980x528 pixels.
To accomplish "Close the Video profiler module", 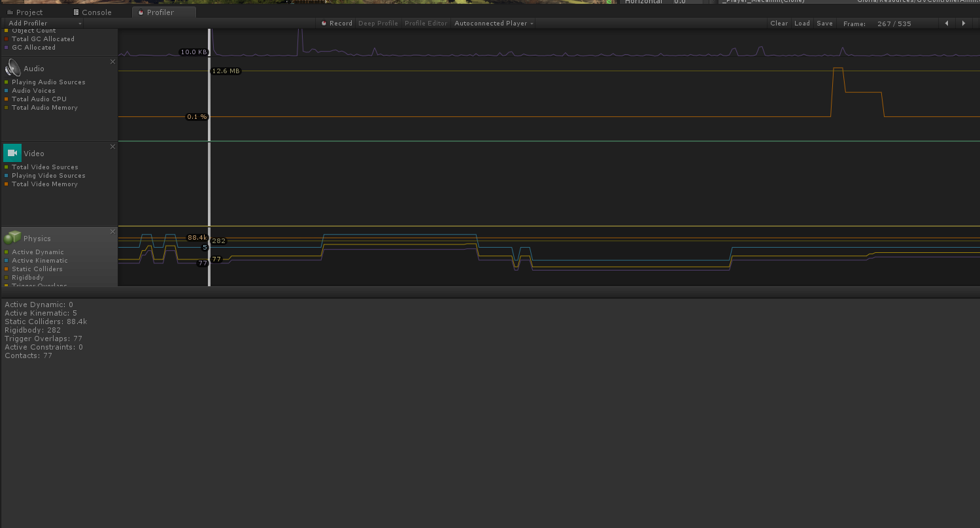I will pos(112,146).
